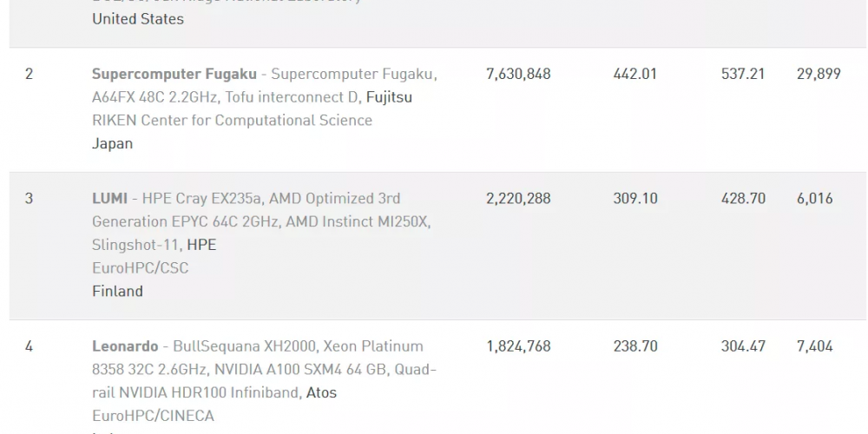
Task: Click the Atos vendor name
Action: point(322,393)
